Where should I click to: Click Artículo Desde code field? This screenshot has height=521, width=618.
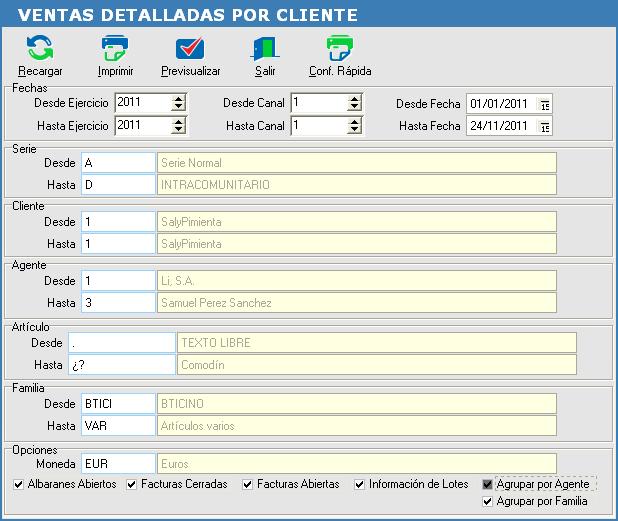pos(122,343)
